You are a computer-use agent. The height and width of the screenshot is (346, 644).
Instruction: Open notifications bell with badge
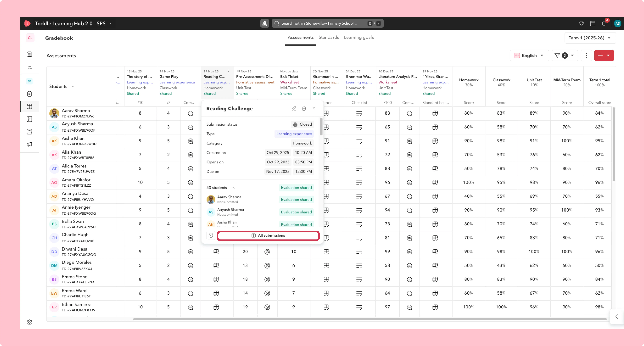(x=604, y=23)
